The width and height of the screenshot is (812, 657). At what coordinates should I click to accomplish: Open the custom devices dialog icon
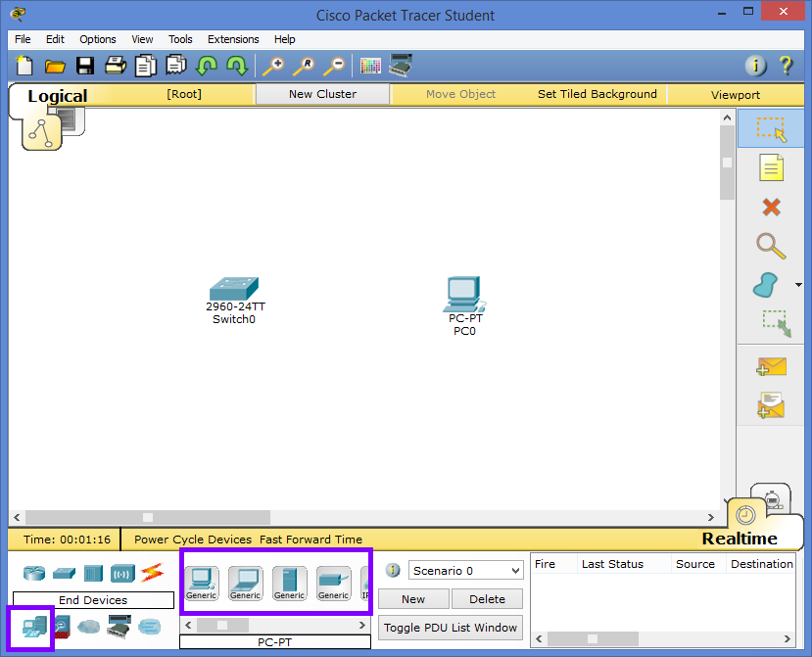tap(401, 66)
